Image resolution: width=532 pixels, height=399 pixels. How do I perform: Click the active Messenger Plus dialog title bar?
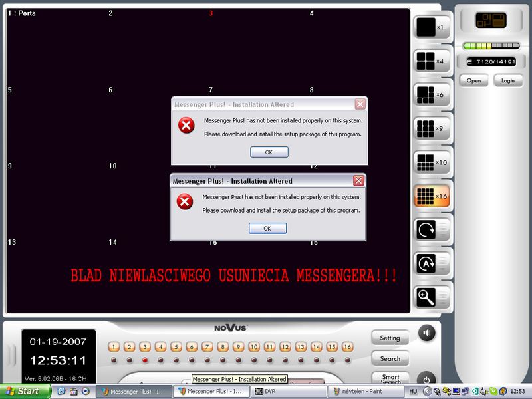point(268,180)
